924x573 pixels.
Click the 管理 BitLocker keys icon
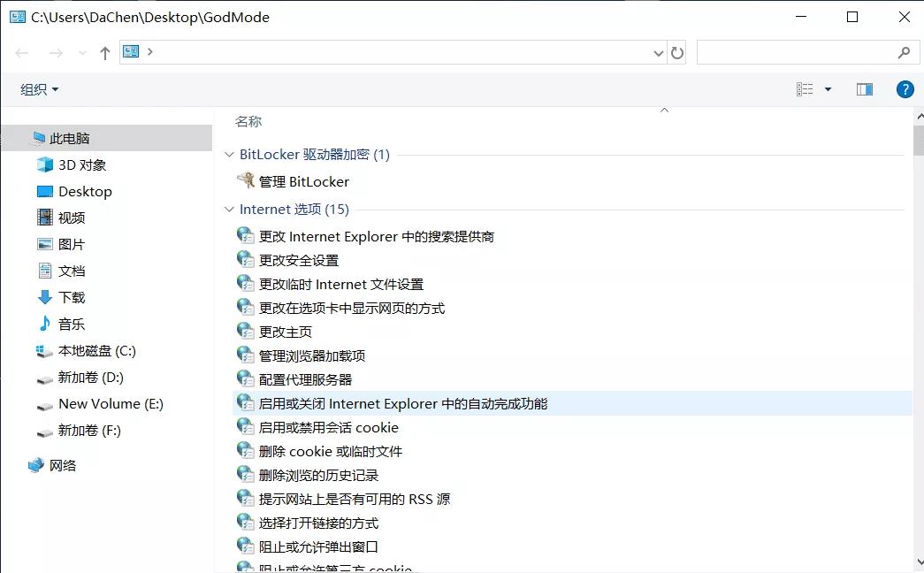(x=245, y=180)
